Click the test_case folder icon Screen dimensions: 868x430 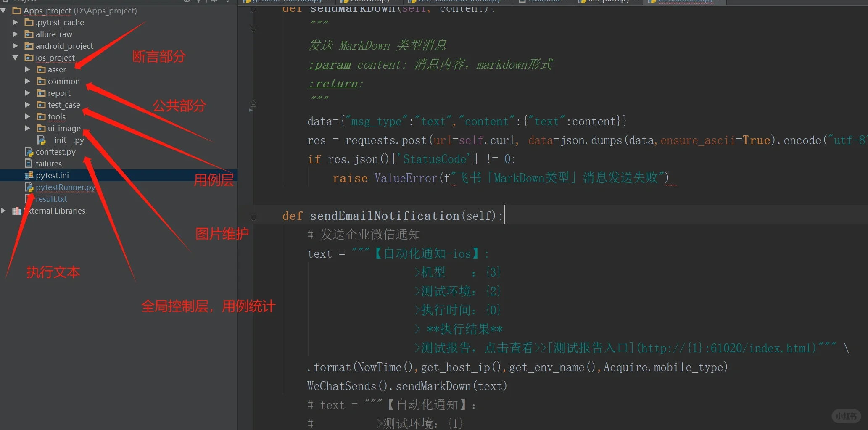41,105
